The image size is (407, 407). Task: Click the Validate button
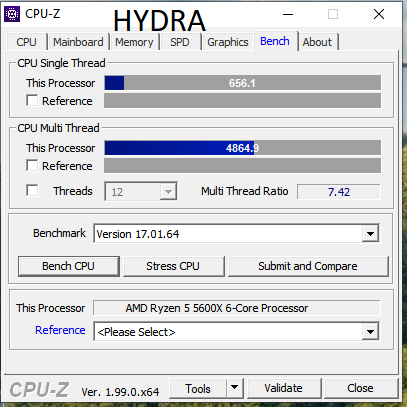[x=283, y=388]
